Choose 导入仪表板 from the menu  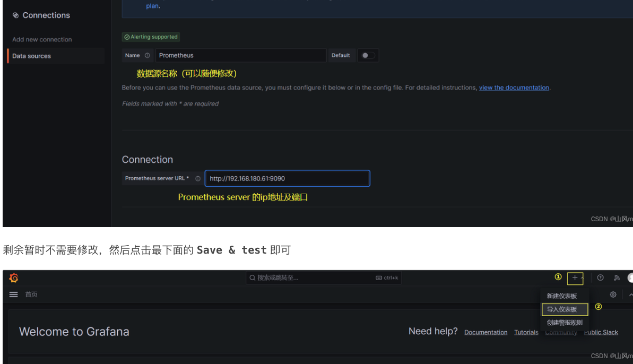(565, 309)
